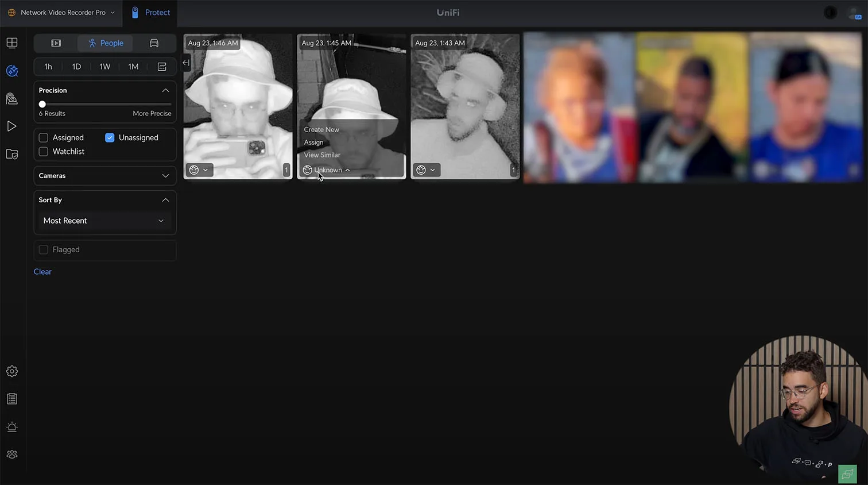Click the Clear filters link
This screenshot has height=485, width=868.
click(42, 272)
